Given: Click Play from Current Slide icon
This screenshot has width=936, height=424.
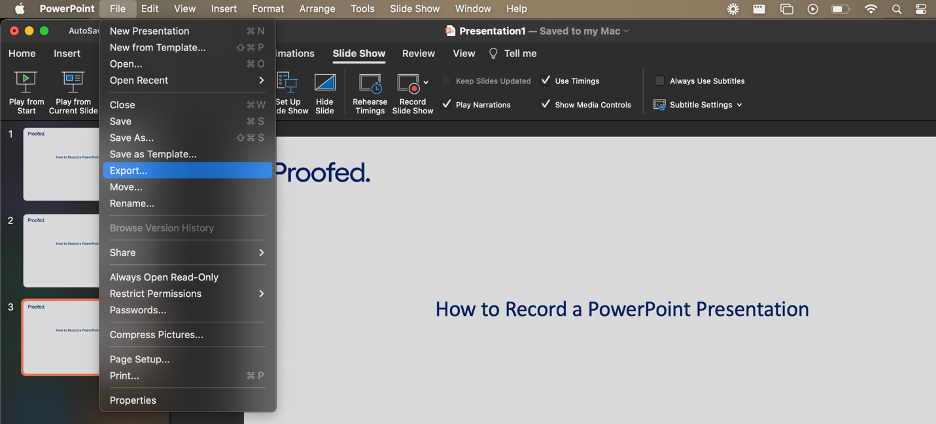Looking at the screenshot, I should click(x=73, y=83).
